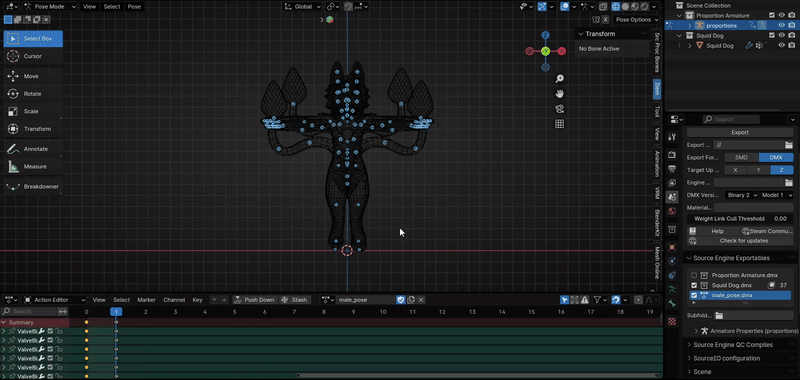Open the Action Editor mode dropdown
Screen dimensions: 800x380
pyautogui.click(x=55, y=300)
